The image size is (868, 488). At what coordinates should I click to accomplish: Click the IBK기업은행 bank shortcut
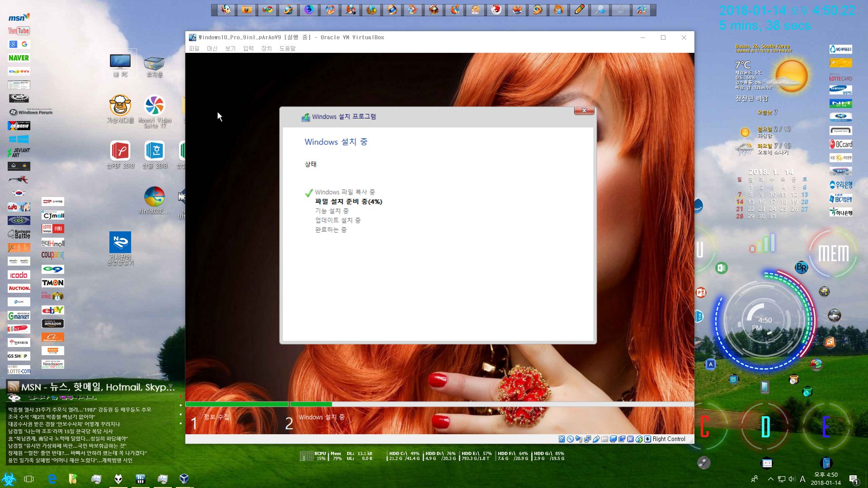coord(841,198)
